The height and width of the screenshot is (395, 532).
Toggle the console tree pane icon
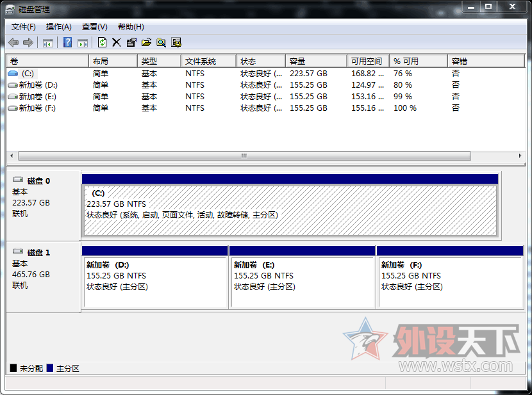pos(48,43)
